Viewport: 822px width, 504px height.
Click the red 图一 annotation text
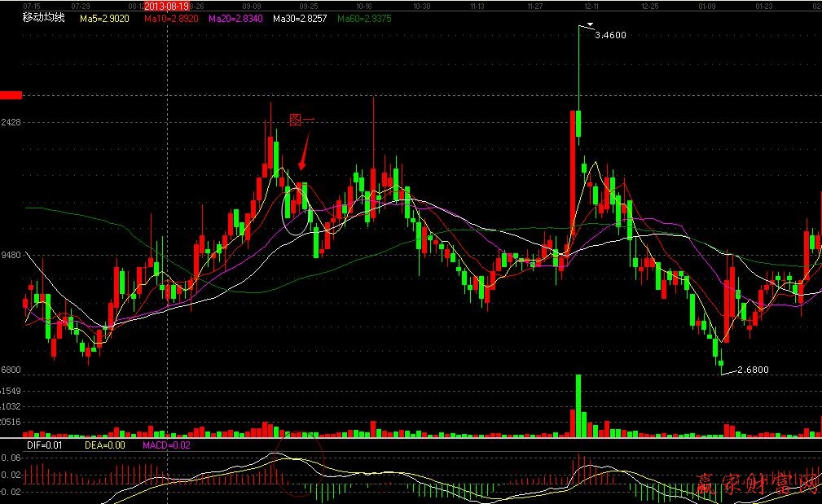point(301,121)
